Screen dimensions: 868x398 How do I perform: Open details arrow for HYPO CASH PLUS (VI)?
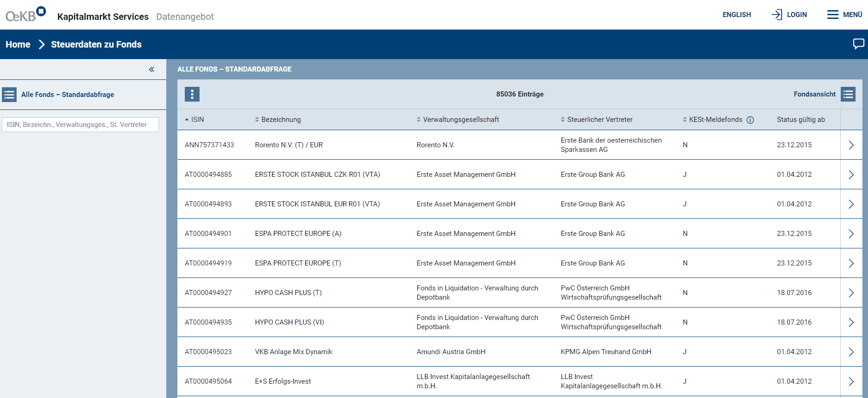851,322
